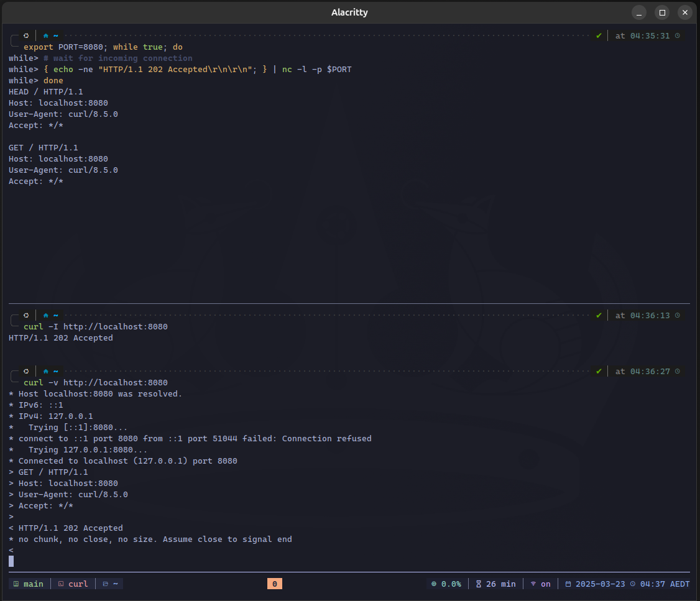Click the timestamp at 04:36:13
The image size is (700, 601).
650,316
